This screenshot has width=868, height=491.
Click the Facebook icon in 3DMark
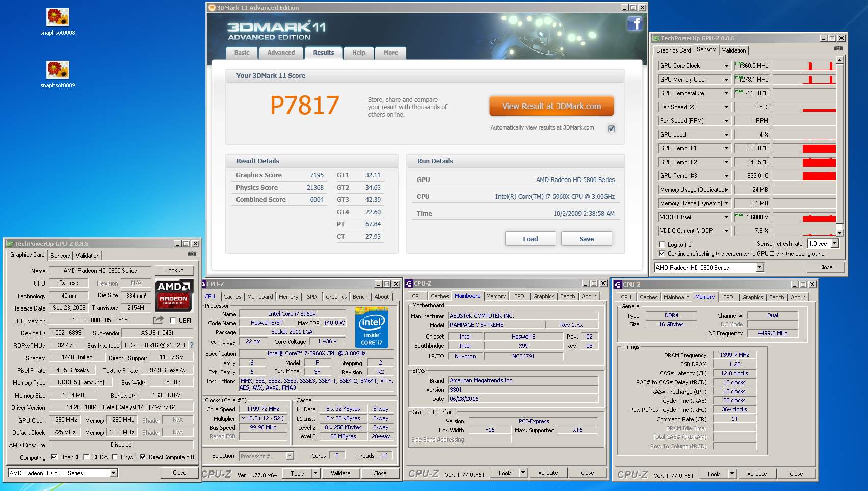pos(635,23)
